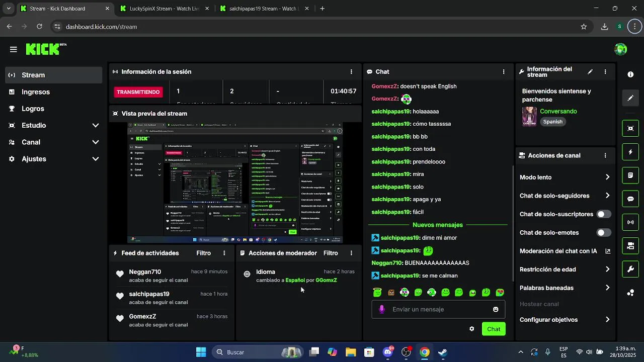644x362 pixels.
Task: Open Restricción de edad arrow
Action: point(607,269)
